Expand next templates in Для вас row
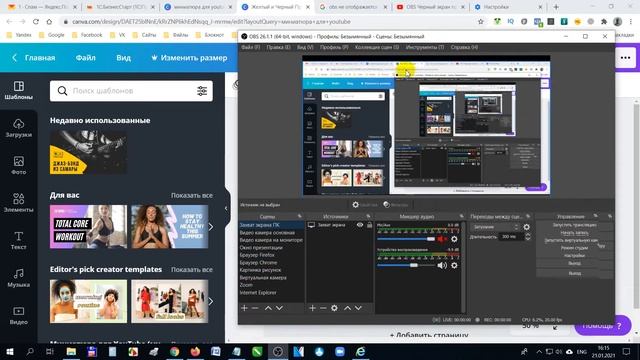 tap(211, 227)
